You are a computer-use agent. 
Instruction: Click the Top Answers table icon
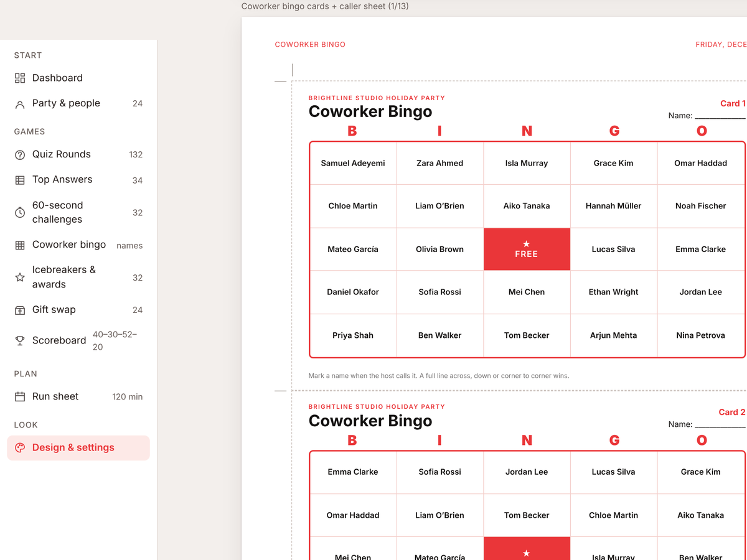point(20,180)
